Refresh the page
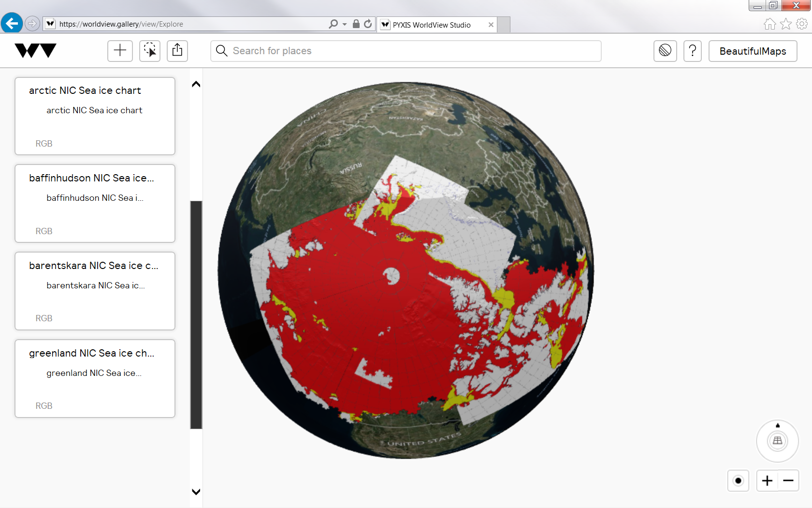This screenshot has height=508, width=812. [x=368, y=24]
